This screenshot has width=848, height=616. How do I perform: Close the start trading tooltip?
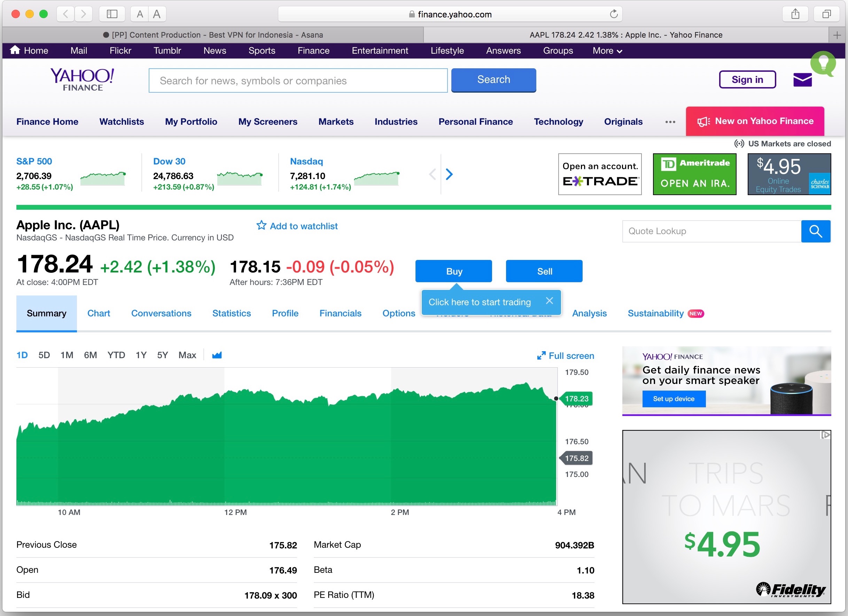[x=549, y=301]
